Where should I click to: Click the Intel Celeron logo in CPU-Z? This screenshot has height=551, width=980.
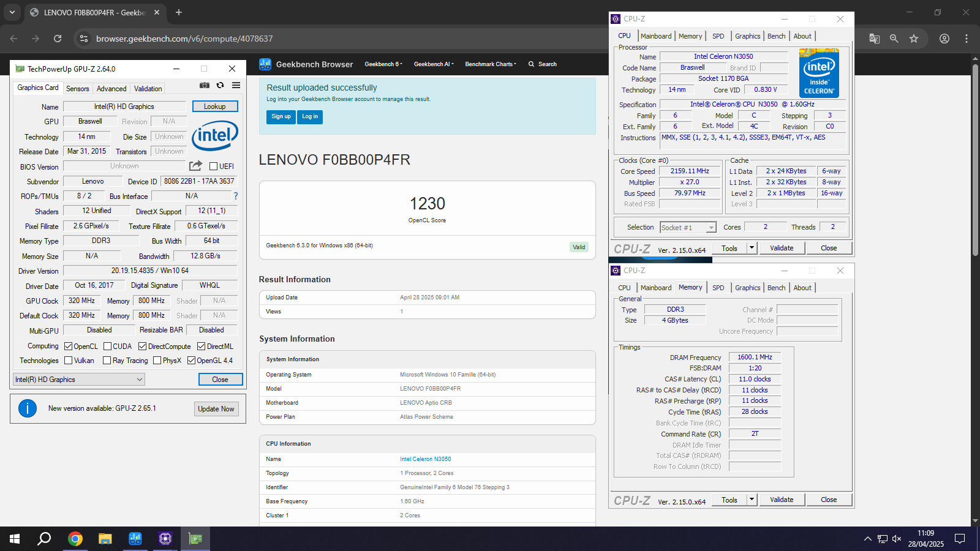coord(819,73)
